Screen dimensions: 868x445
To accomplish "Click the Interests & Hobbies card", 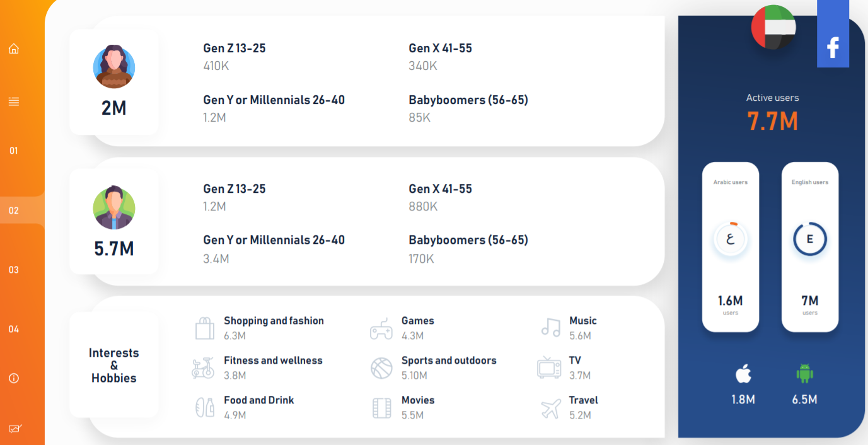I will [114, 365].
